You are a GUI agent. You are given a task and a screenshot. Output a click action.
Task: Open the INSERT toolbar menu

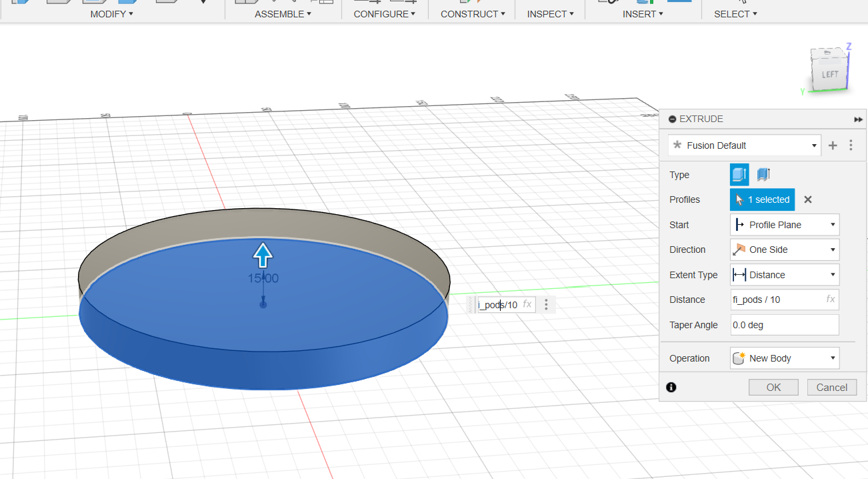point(643,14)
